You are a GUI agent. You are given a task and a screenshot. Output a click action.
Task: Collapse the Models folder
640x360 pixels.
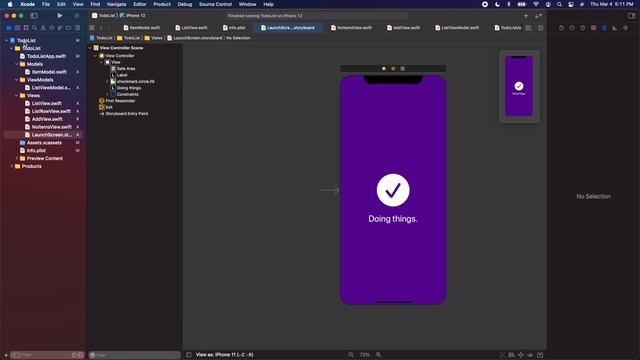(x=16, y=64)
